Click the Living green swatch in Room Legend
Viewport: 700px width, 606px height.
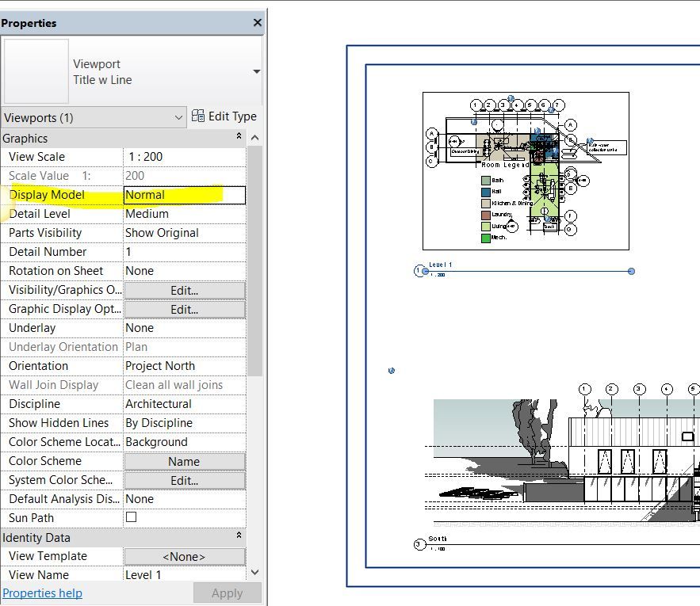pyautogui.click(x=486, y=226)
